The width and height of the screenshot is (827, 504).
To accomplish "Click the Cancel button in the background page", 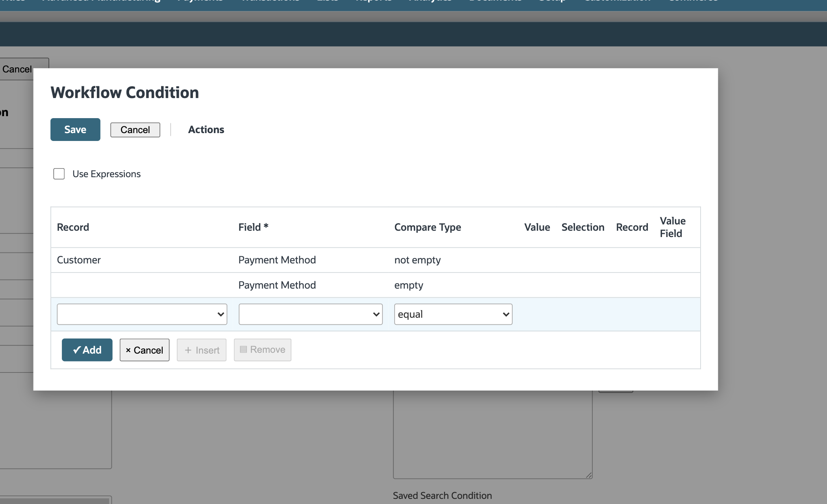I will (17, 69).
